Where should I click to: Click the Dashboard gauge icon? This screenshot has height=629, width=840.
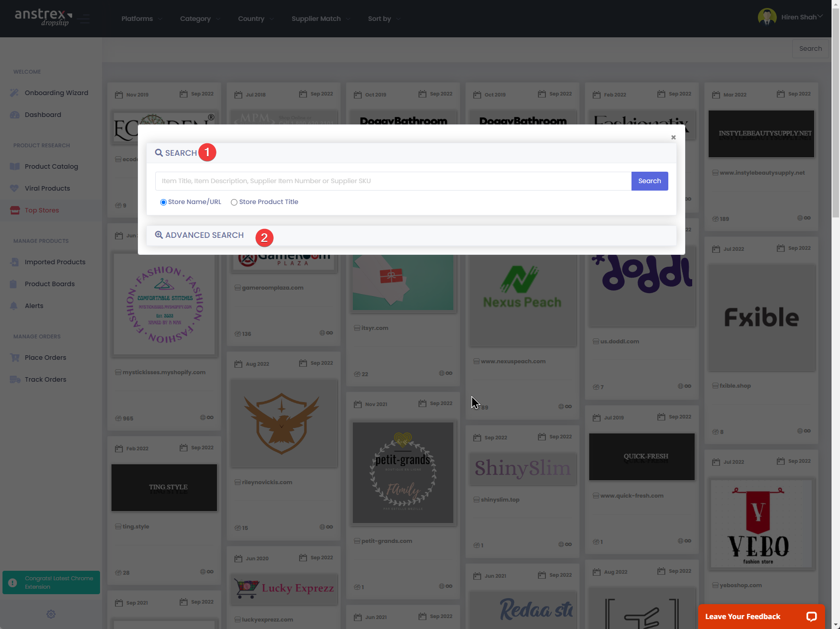[x=14, y=115]
